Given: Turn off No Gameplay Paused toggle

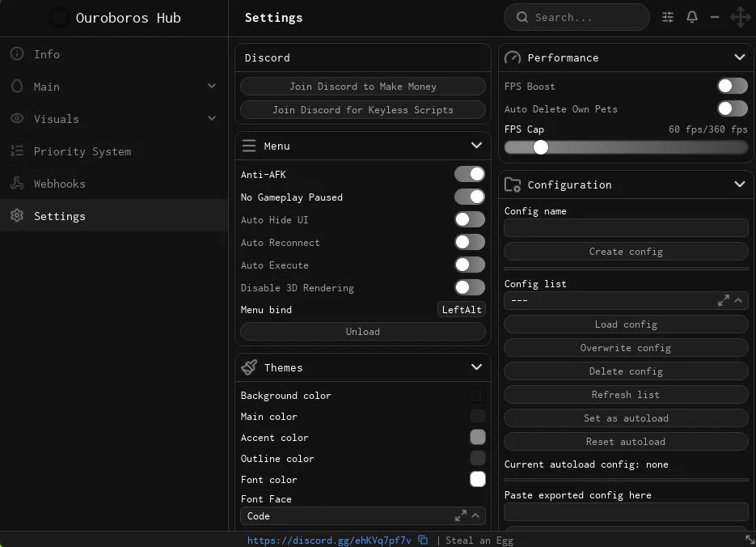Looking at the screenshot, I should pos(469,197).
